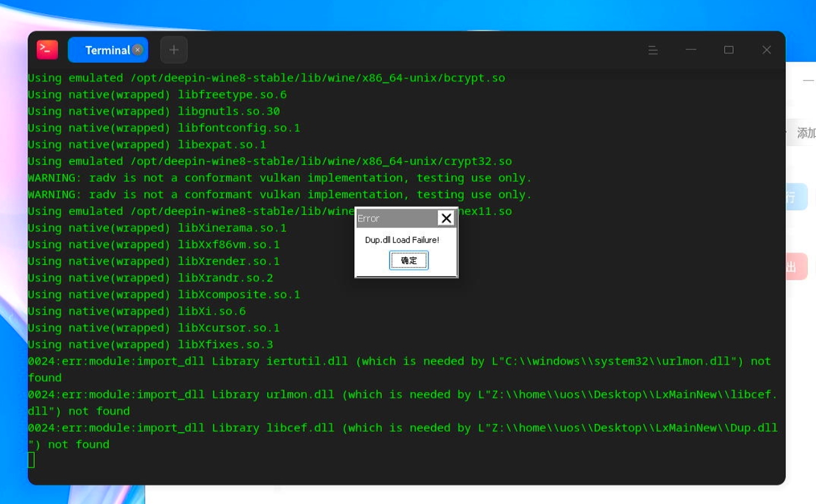The height and width of the screenshot is (504, 816).
Task: Minimize the white background window
Action: click(808, 81)
